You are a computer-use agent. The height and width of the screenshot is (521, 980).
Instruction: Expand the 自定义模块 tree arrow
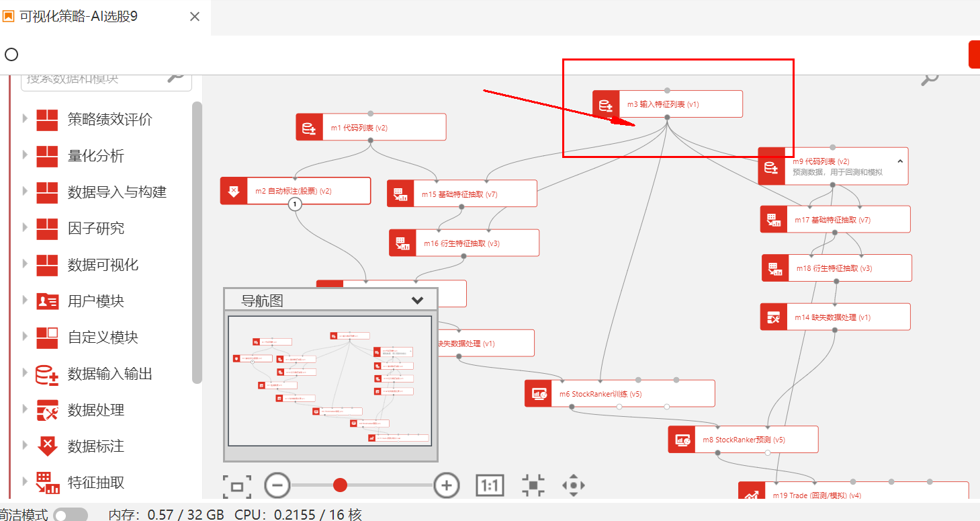point(25,337)
